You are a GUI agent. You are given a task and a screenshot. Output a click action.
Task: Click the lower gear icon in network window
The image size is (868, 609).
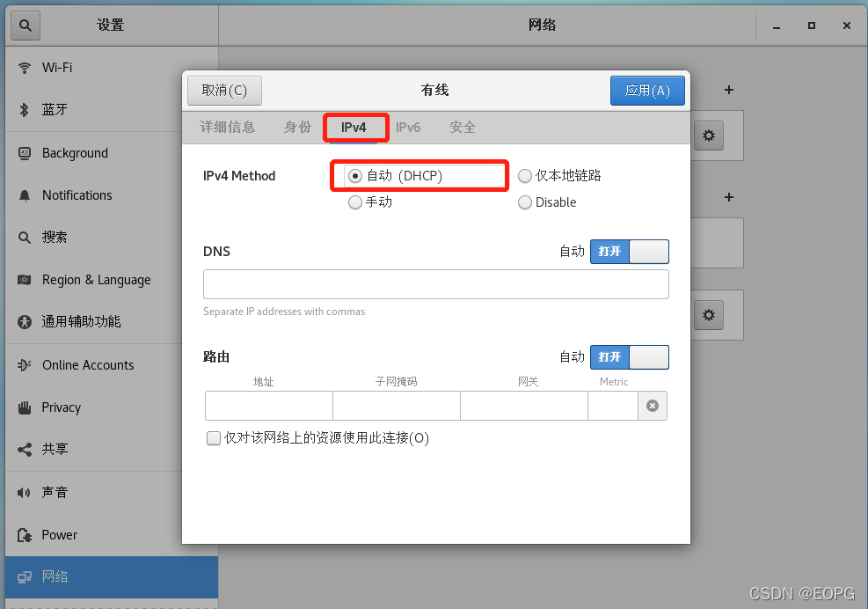(709, 315)
